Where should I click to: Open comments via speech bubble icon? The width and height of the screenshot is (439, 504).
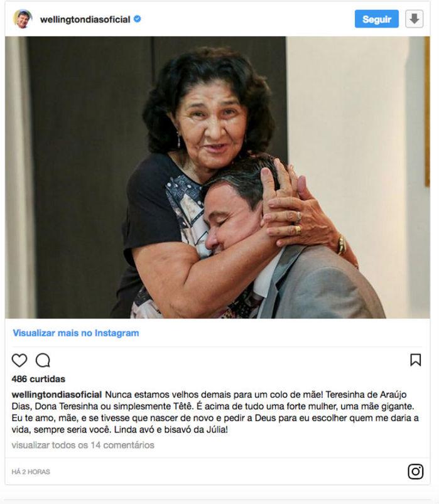pyautogui.click(x=43, y=360)
